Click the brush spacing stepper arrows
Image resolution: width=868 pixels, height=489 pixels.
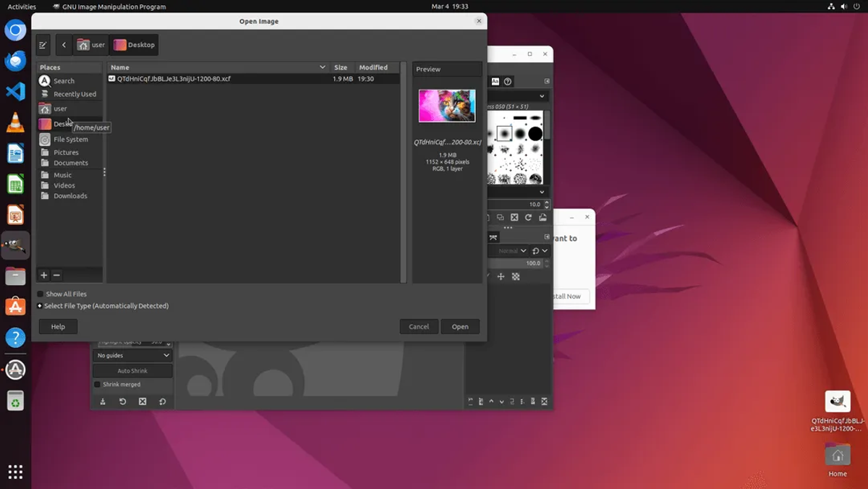545,205
